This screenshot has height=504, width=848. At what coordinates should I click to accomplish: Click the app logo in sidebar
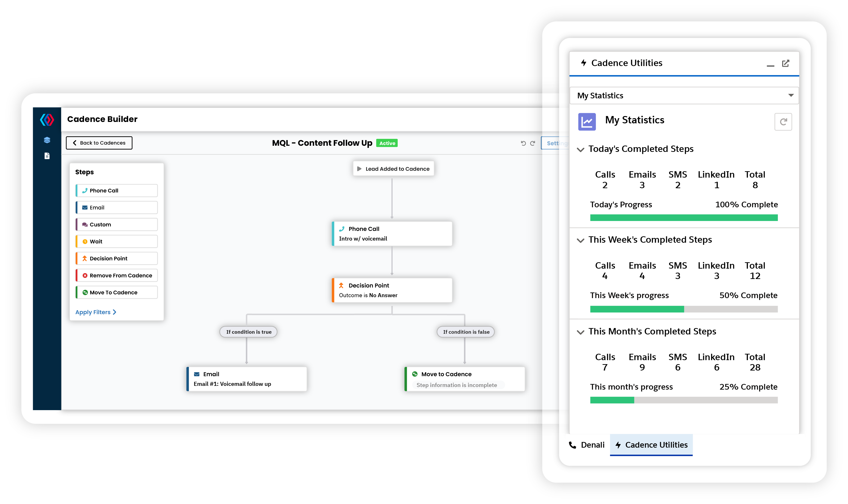point(47,120)
